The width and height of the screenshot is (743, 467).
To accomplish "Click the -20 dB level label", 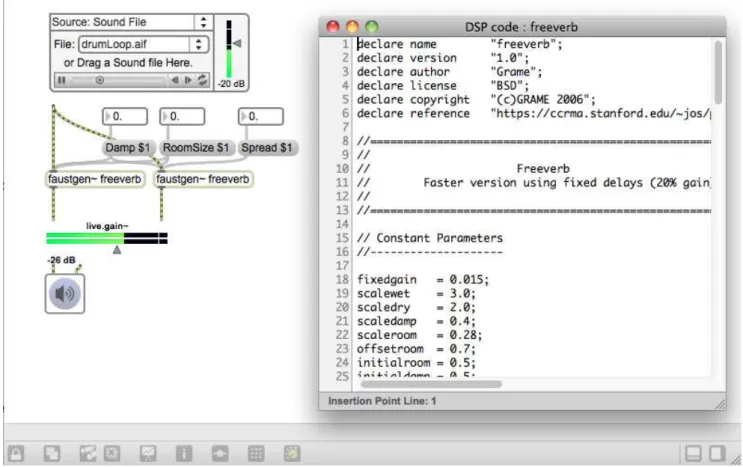I will [x=231, y=84].
